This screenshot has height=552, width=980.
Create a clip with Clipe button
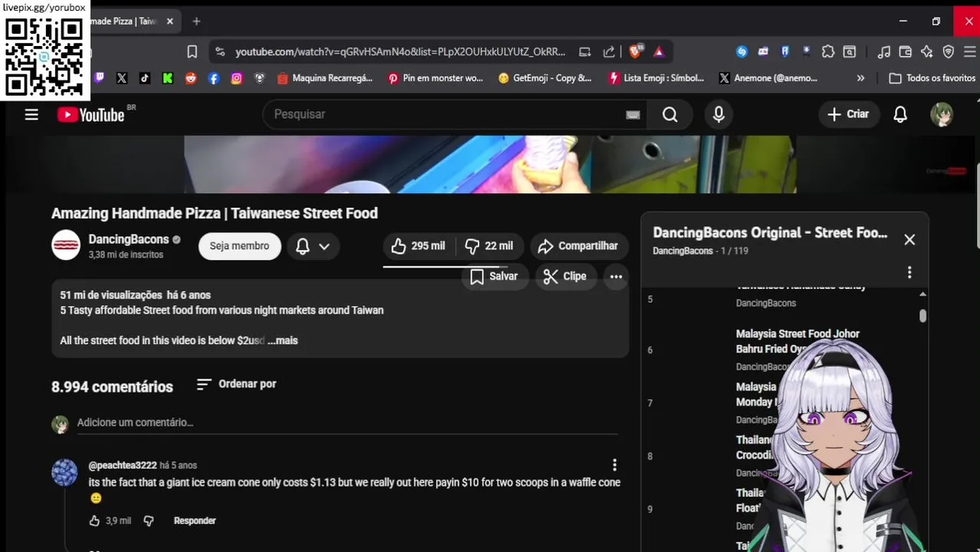click(x=565, y=277)
